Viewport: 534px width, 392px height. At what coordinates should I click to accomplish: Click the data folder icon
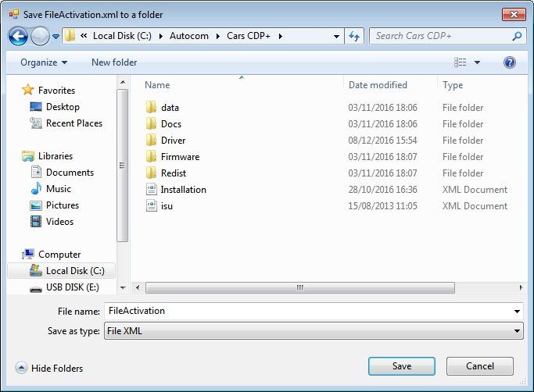151,107
